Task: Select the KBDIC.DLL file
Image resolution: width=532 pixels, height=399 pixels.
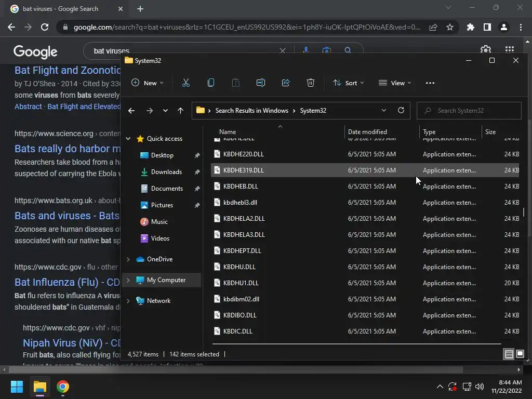Action: click(x=365, y=331)
